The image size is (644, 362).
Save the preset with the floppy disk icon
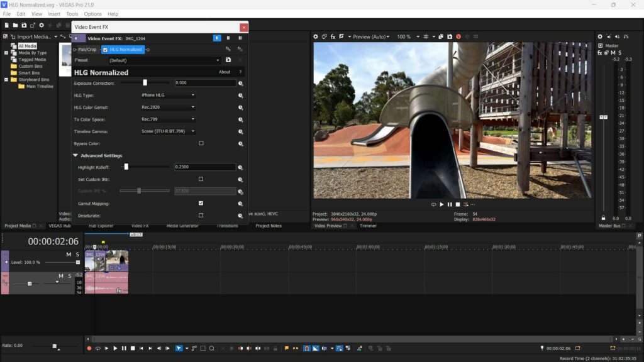click(228, 60)
